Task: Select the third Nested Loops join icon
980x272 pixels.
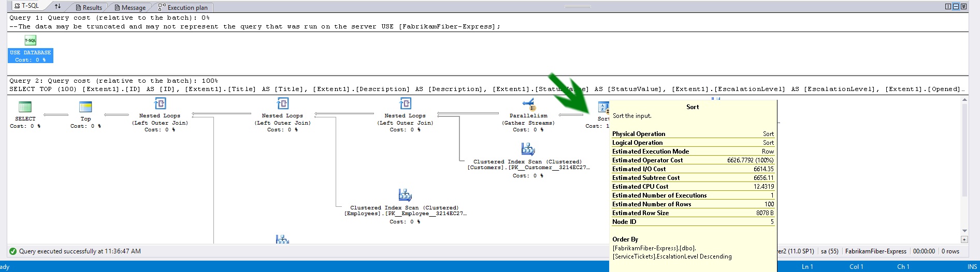Action: [x=406, y=104]
